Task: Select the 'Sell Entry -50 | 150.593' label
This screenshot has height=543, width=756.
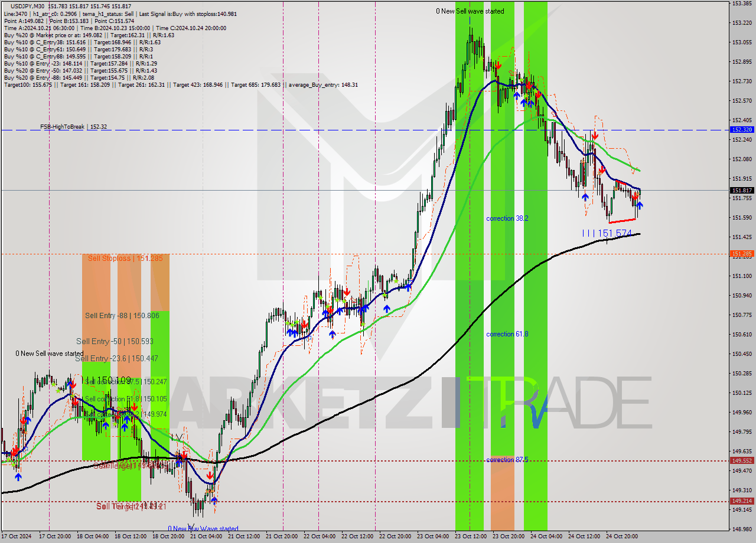Action: (115, 341)
